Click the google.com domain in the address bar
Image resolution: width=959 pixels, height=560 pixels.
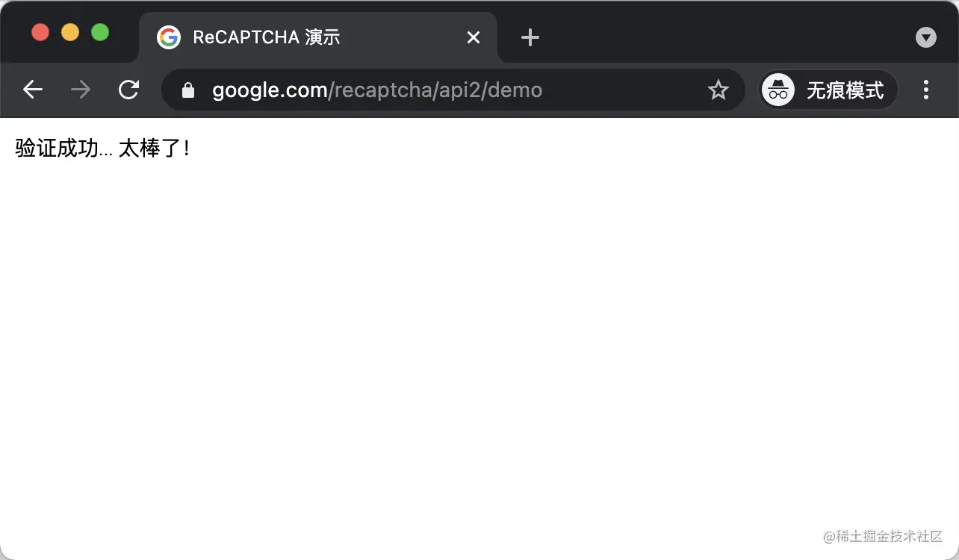(270, 90)
